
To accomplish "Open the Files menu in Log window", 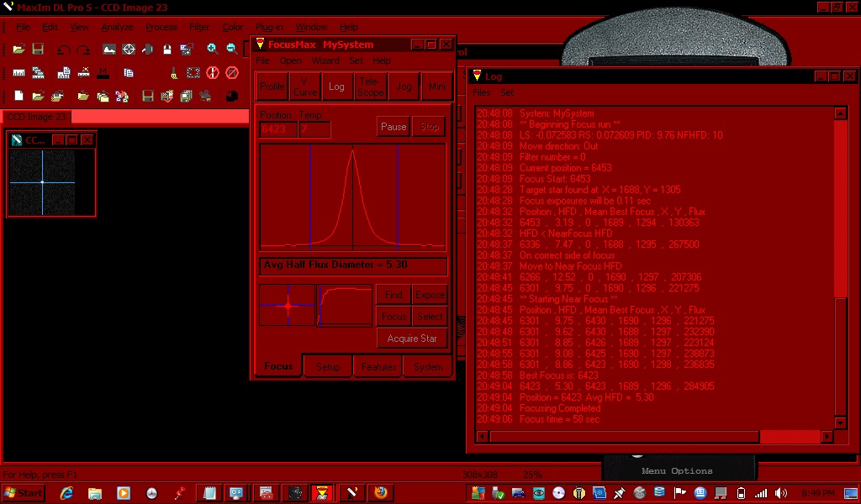I will [x=482, y=92].
